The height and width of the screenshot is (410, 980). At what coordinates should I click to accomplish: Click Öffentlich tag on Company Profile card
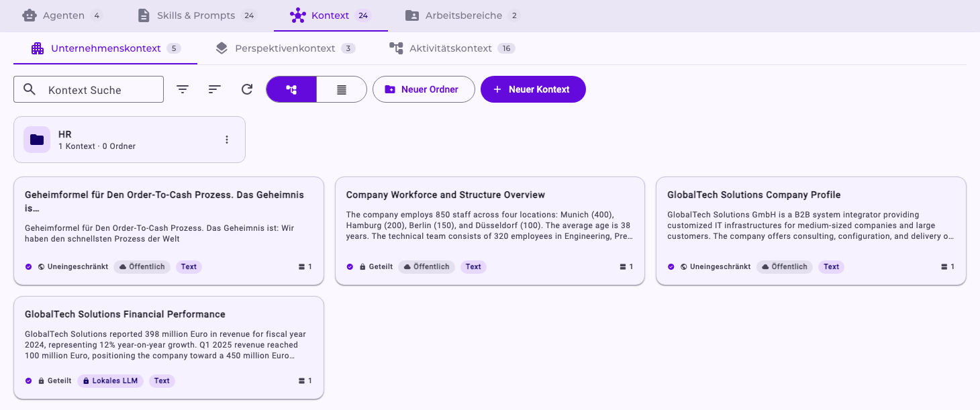click(x=785, y=266)
